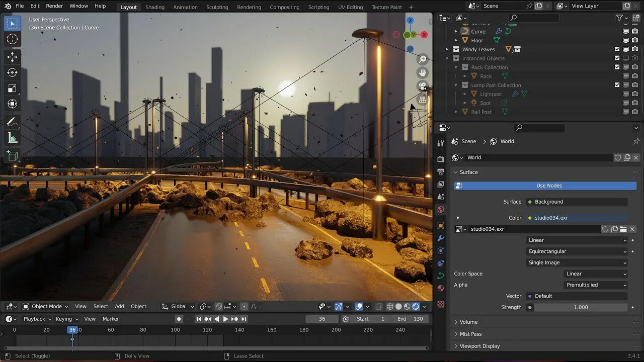Toggle Lamp Post Collection checkbox
The width and height of the screenshot is (644, 362).
(x=617, y=85)
